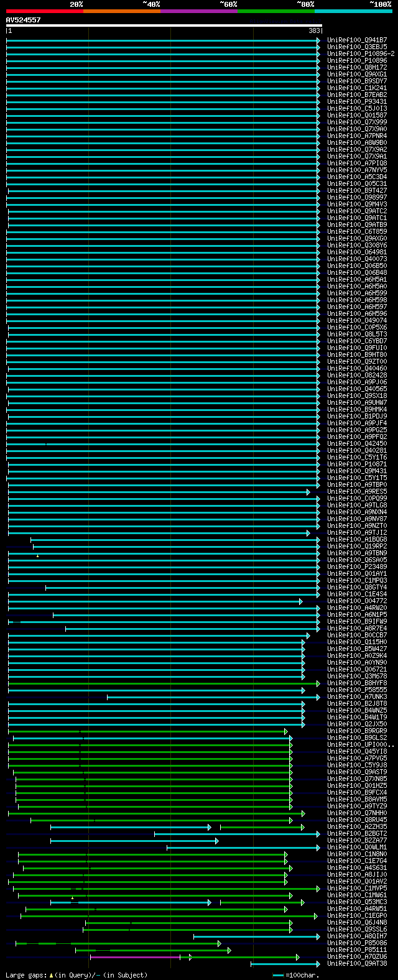Select the query ID AV524557
This screenshot has height=980, width=398.
point(23,20)
